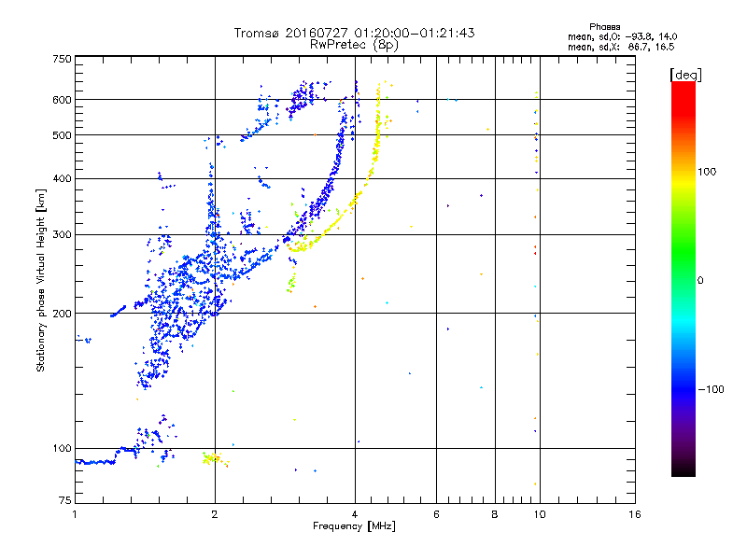Click the plot title 'Tromsø 20160727 01:20:00-01:21:43'
This screenshot has height=560, width=747.
(354, 33)
